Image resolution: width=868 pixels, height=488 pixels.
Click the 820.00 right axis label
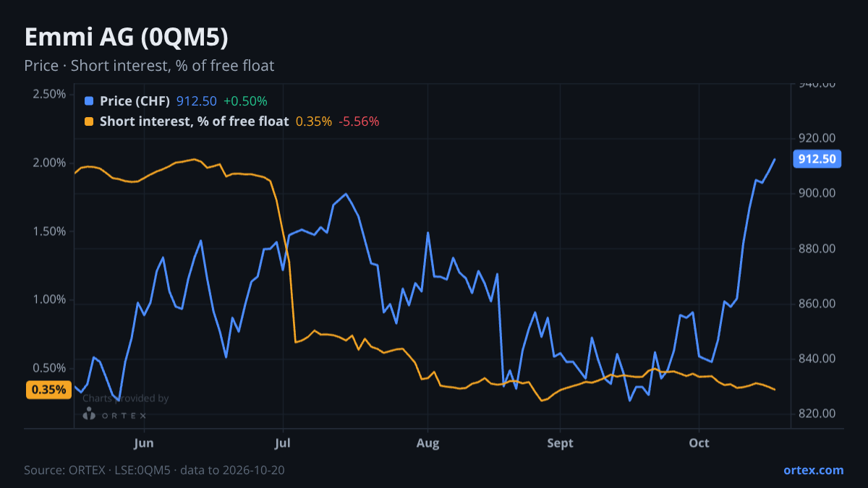point(817,414)
